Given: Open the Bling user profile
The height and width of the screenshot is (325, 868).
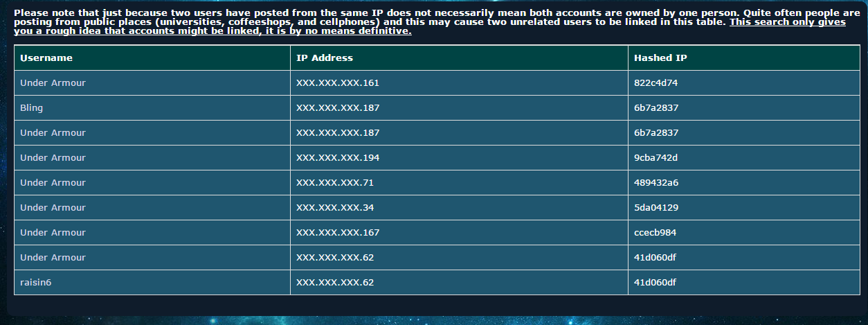Looking at the screenshot, I should click(32, 108).
